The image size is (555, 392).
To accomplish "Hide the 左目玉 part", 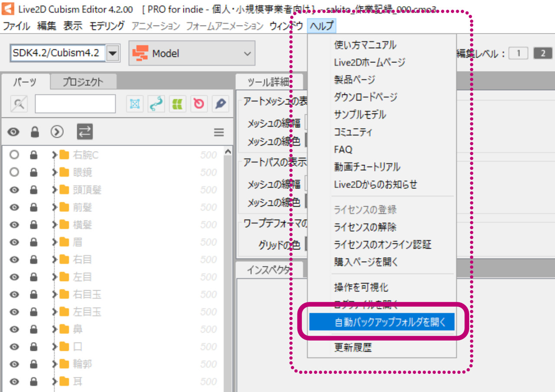I will (14, 312).
